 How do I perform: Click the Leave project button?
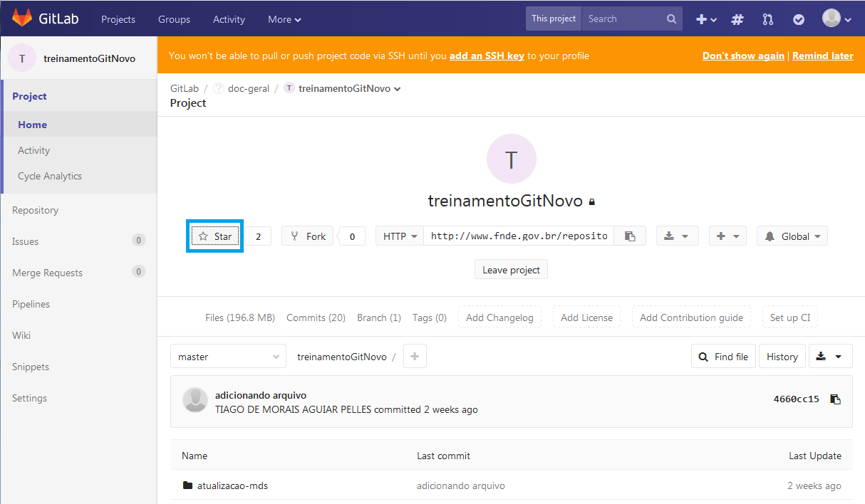coord(511,270)
